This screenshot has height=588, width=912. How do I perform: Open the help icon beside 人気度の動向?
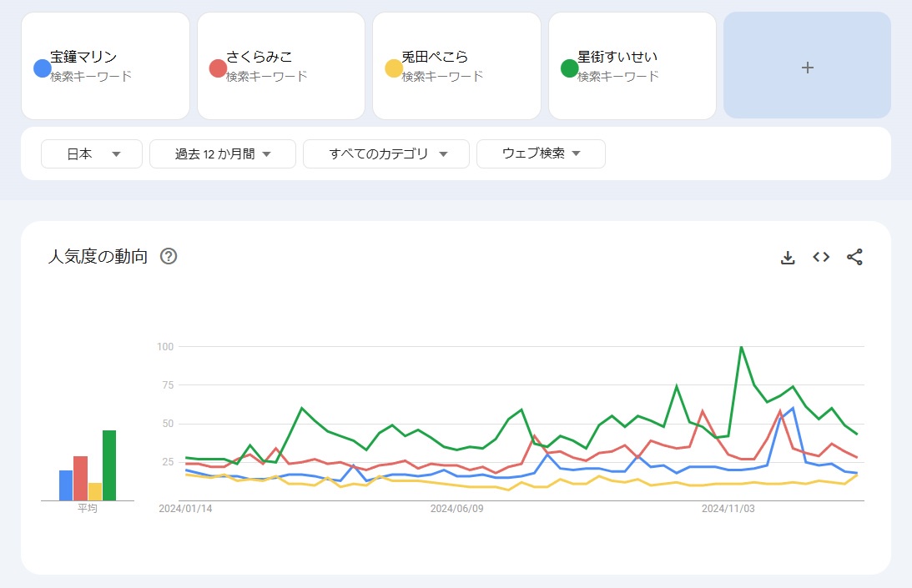169,256
